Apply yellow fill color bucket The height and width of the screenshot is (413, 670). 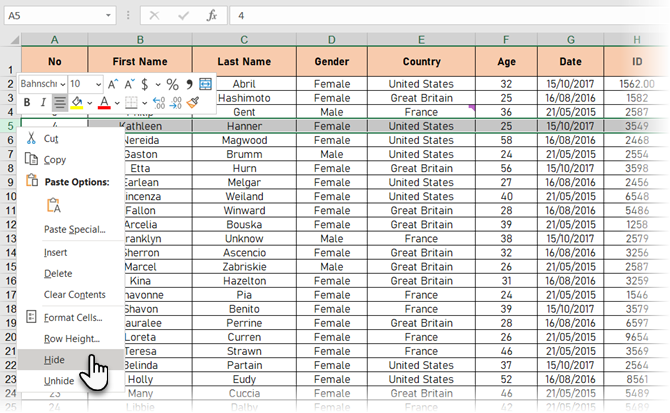coord(77,103)
